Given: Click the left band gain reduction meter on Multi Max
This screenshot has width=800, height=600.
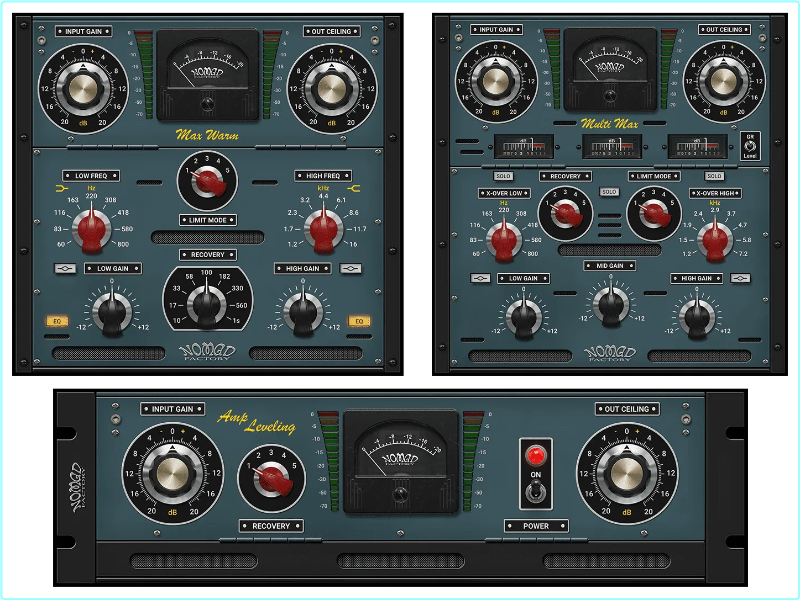Looking at the screenshot, I should 524,147.
